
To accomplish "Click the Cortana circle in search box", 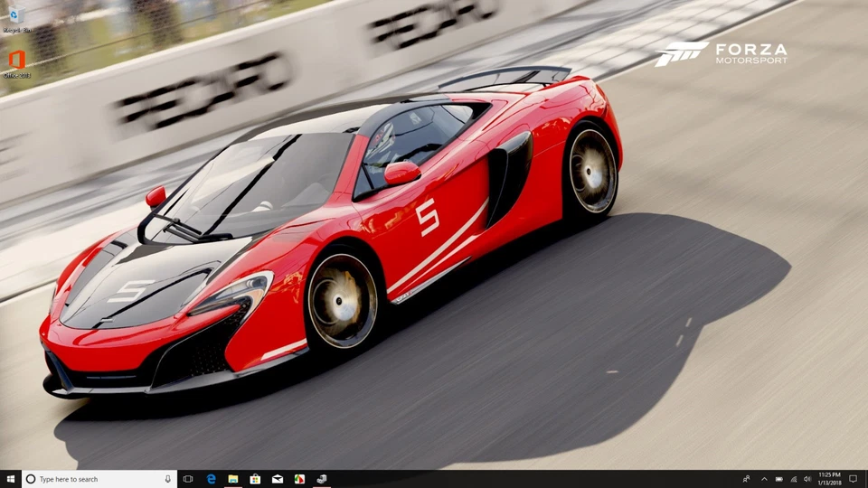I will coord(31,479).
